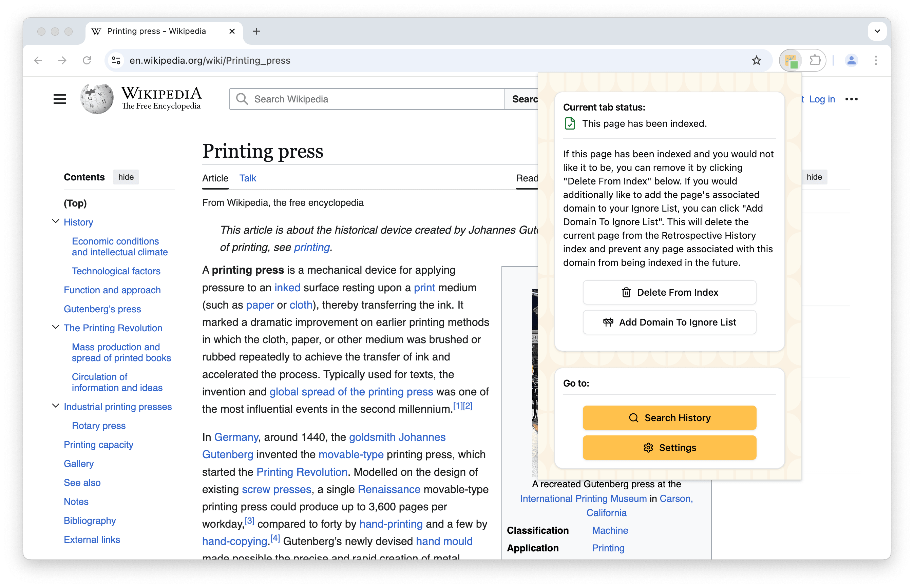This screenshot has height=588, width=914.
Task: Focus the Search Wikipedia input field
Action: 367,99
